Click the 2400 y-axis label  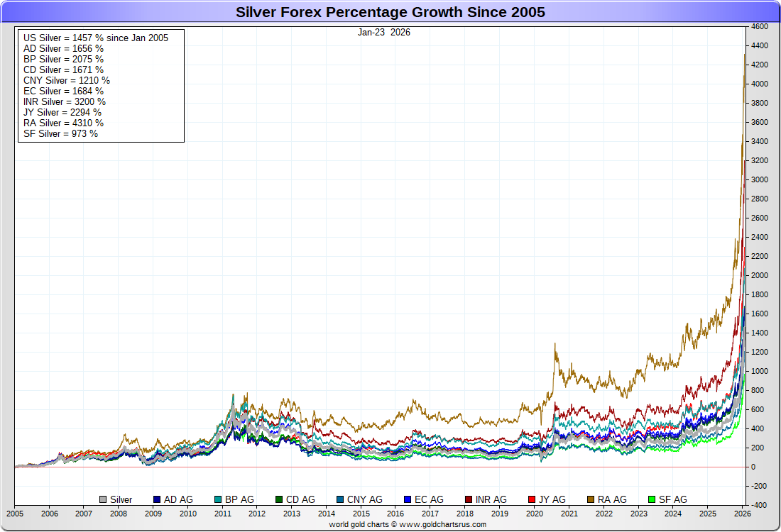(x=760, y=238)
